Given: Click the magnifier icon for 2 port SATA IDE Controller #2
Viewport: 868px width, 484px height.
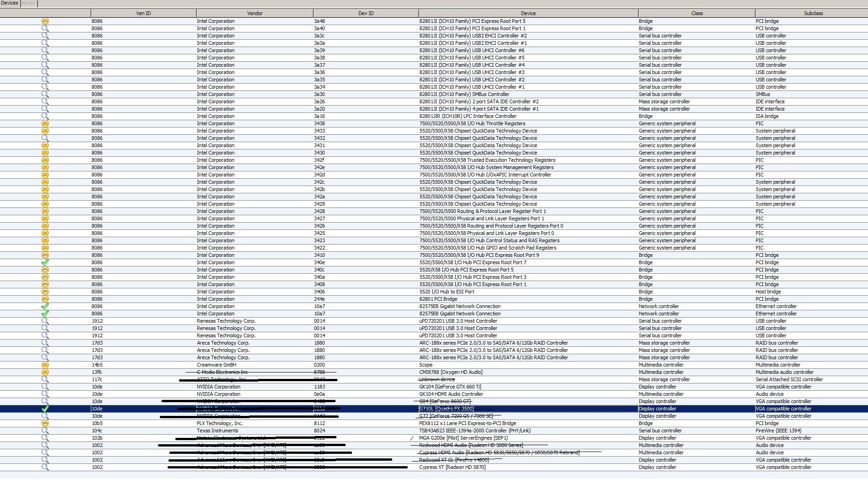Looking at the screenshot, I should (45, 101).
